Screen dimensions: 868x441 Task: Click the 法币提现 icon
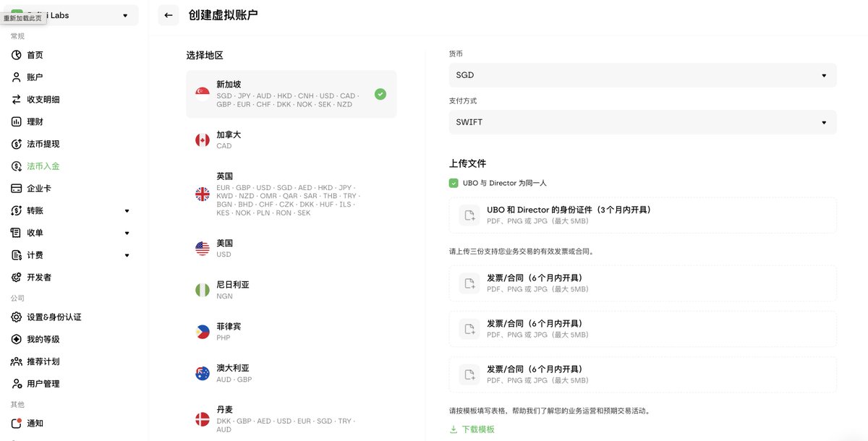(17, 144)
